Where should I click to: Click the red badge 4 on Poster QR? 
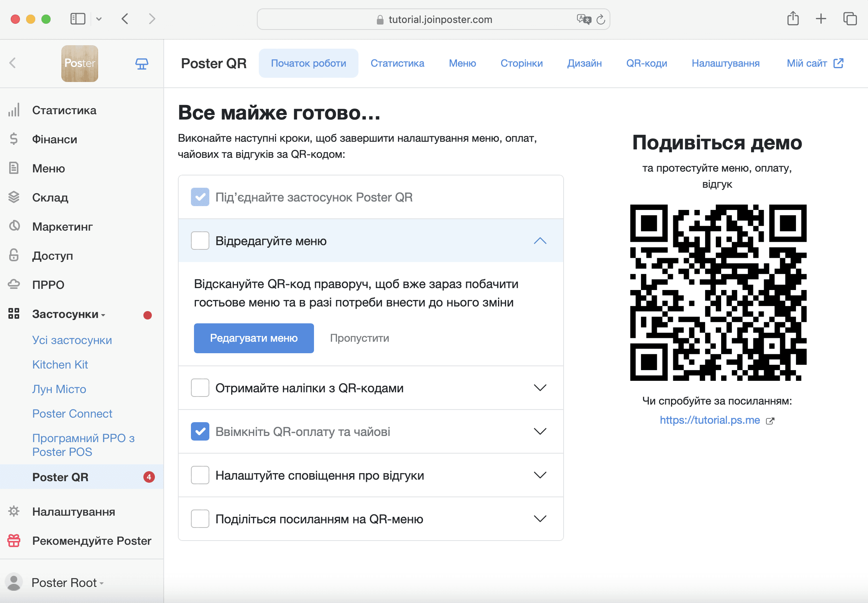149,477
